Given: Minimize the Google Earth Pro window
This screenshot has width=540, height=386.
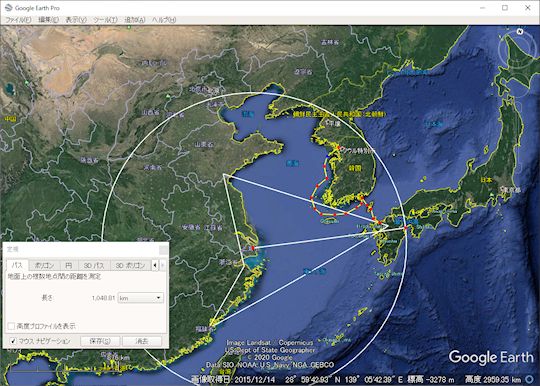Looking at the screenshot, I should click(x=482, y=8).
